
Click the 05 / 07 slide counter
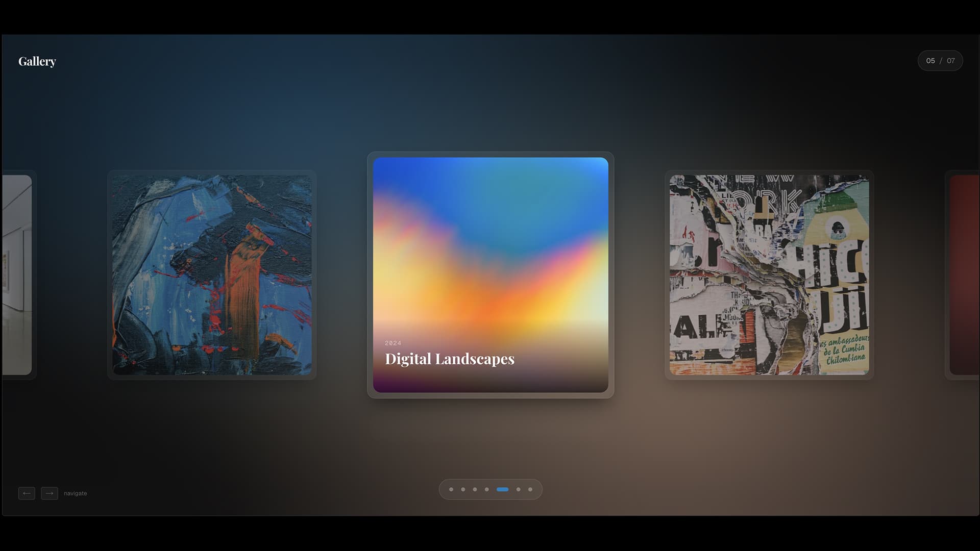pyautogui.click(x=940, y=61)
